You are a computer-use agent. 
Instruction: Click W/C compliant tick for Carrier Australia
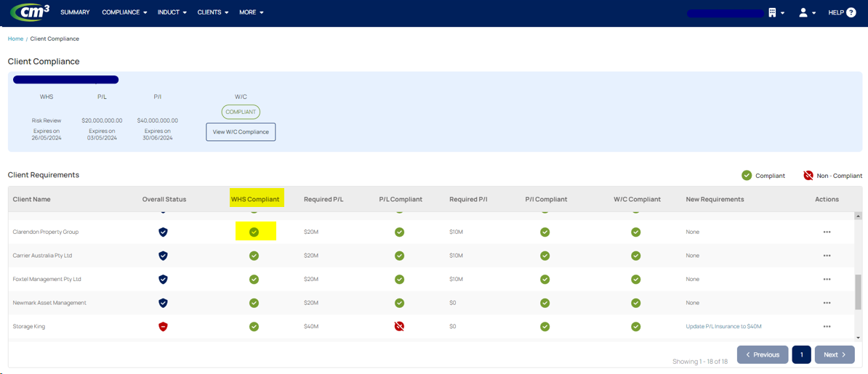[636, 256]
